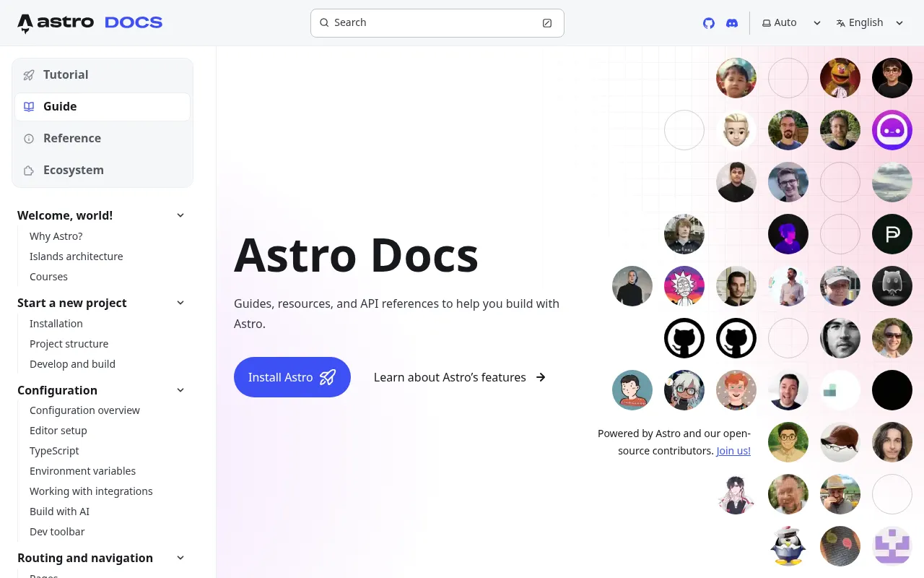The height and width of the screenshot is (578, 924).
Task: Open the Islands architecture page
Action: pyautogui.click(x=77, y=256)
